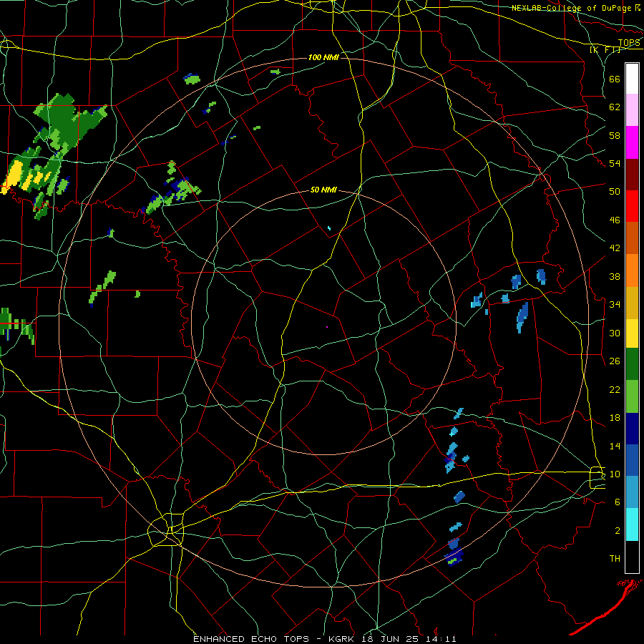The width and height of the screenshot is (644, 644).
Task: Click the light pink legend swatch
Action: (x=632, y=110)
